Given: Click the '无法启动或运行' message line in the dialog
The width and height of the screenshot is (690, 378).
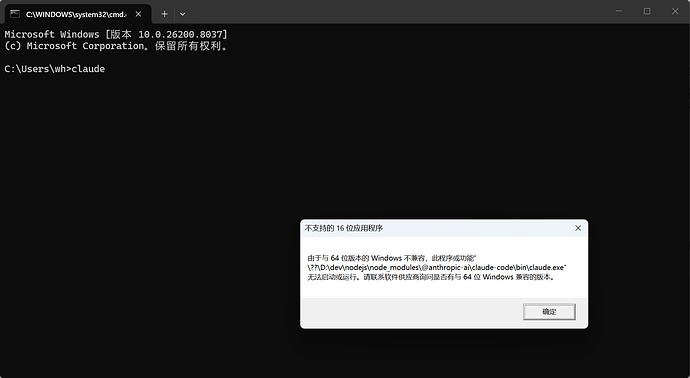Looking at the screenshot, I should click(x=431, y=277).
